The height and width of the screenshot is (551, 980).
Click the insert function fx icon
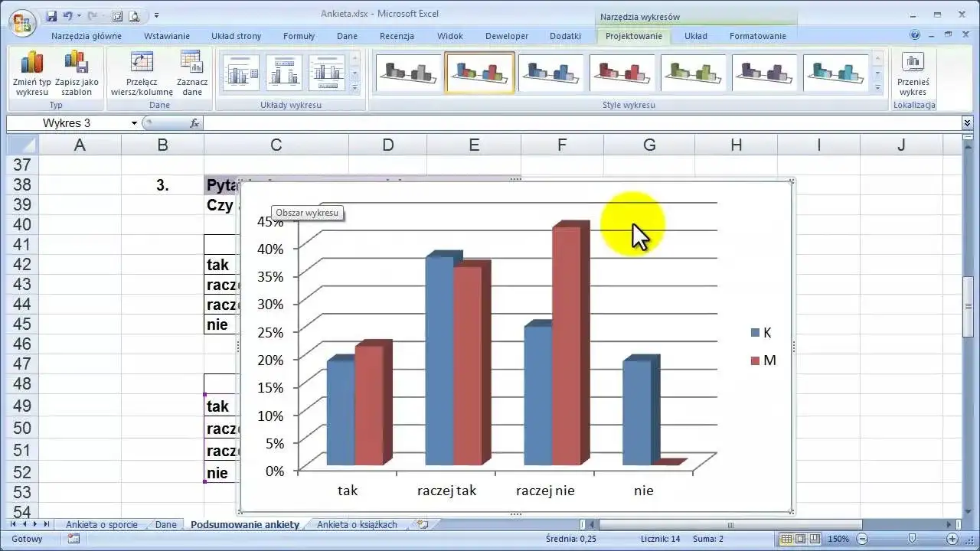tap(194, 123)
